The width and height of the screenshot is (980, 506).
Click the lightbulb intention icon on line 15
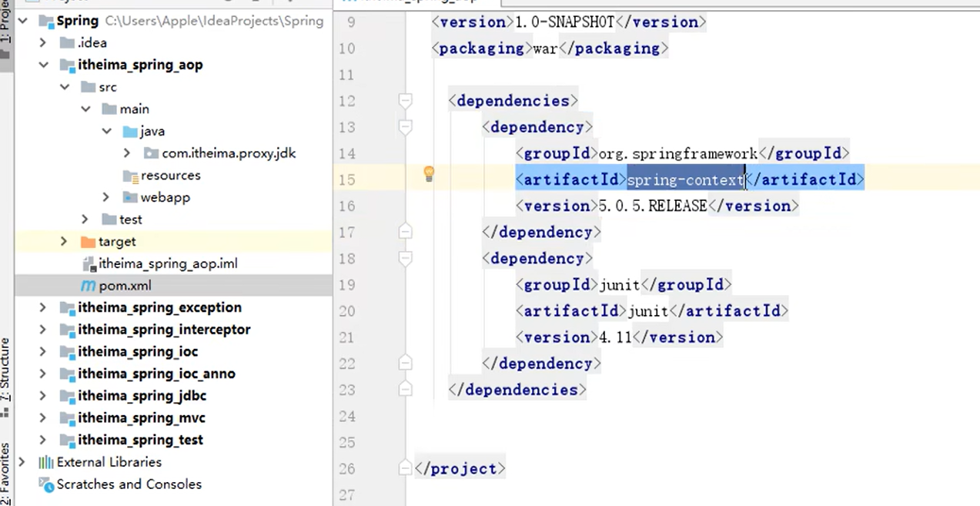[429, 174]
